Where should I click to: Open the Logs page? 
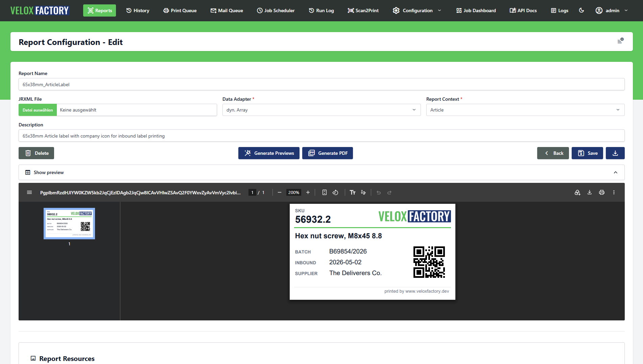click(x=559, y=10)
